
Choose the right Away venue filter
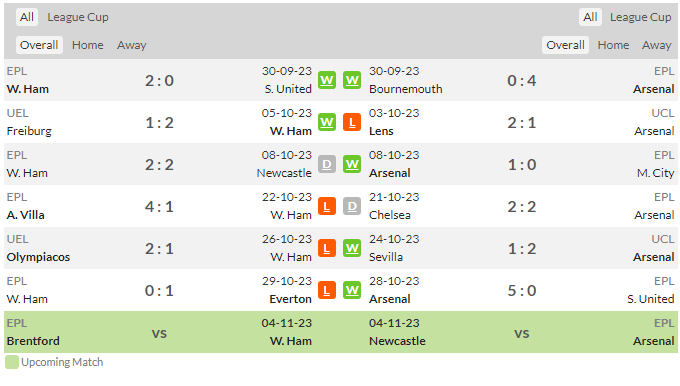pyautogui.click(x=656, y=45)
